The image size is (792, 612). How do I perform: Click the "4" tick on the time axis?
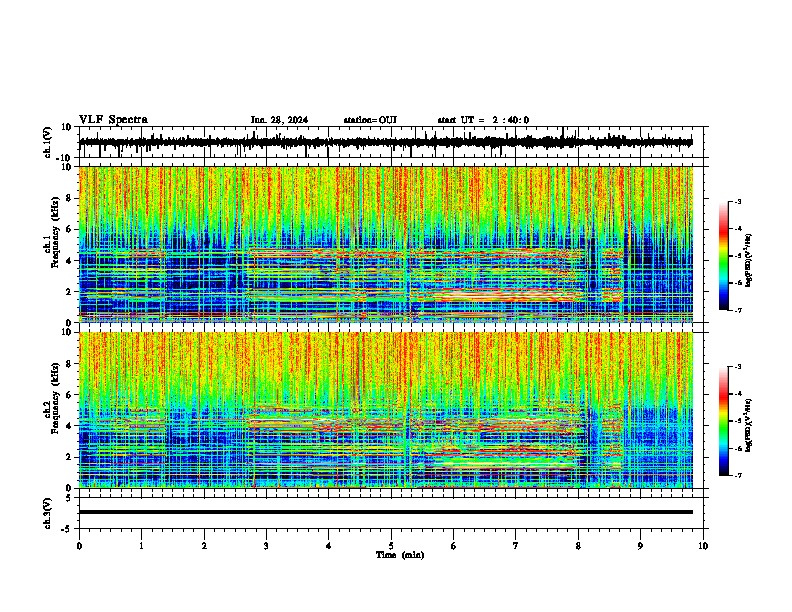[x=329, y=546]
